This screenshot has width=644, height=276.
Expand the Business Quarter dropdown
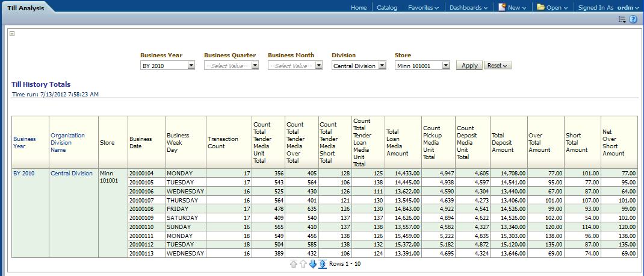point(255,66)
